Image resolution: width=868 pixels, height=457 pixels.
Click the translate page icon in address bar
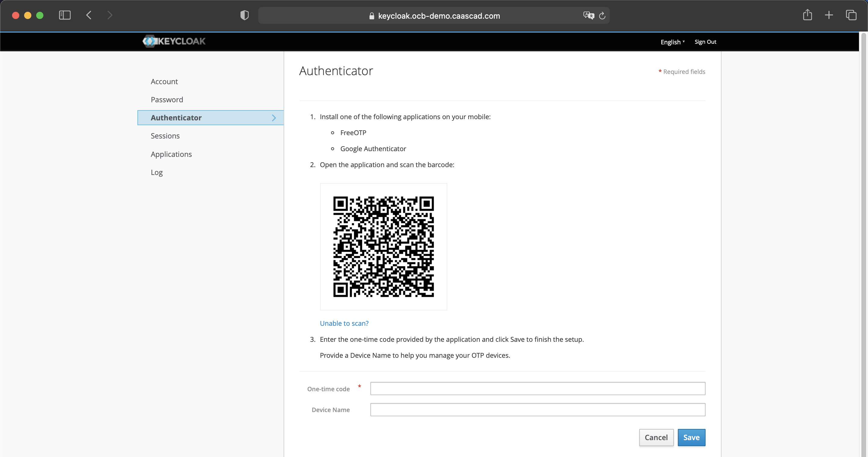[x=588, y=15]
